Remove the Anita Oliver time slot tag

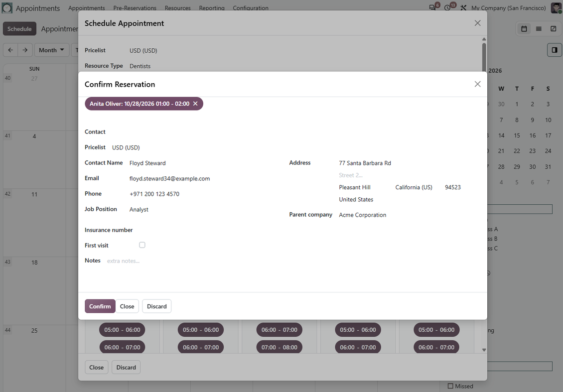coord(195,104)
